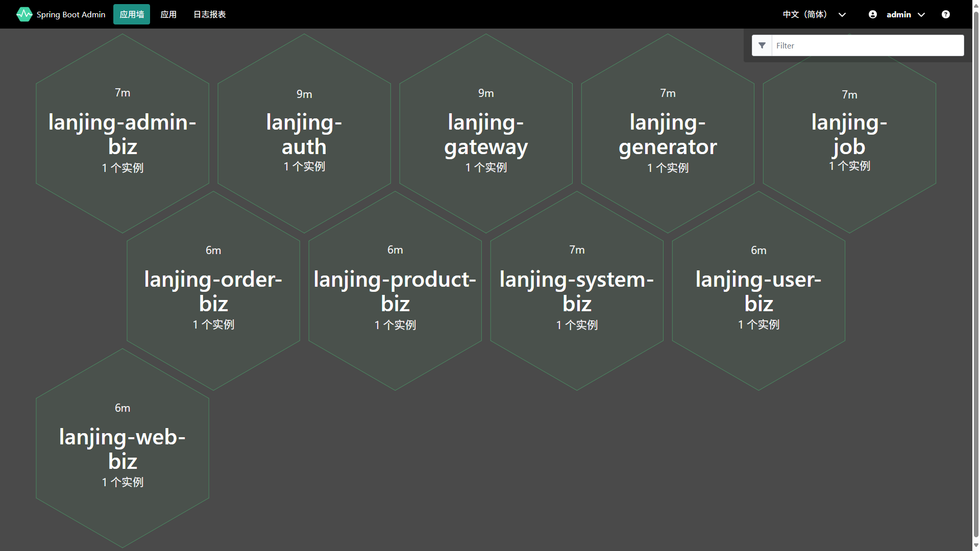The height and width of the screenshot is (551, 980).
Task: Open the lanjing-order-biz application hexagon
Action: [213, 291]
